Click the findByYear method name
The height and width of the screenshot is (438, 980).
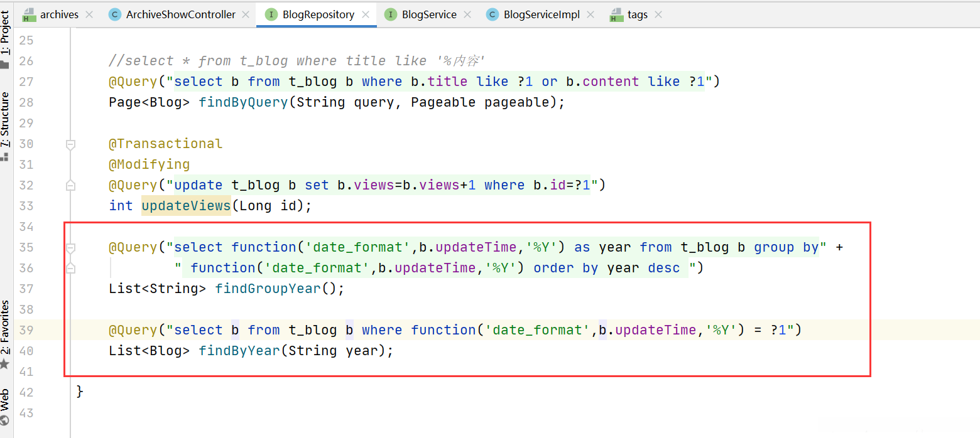(239, 351)
